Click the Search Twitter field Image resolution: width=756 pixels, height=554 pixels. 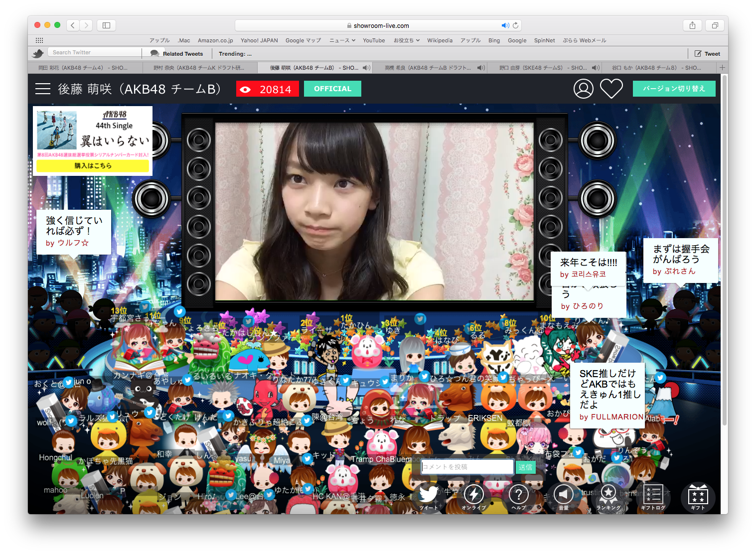[95, 52]
